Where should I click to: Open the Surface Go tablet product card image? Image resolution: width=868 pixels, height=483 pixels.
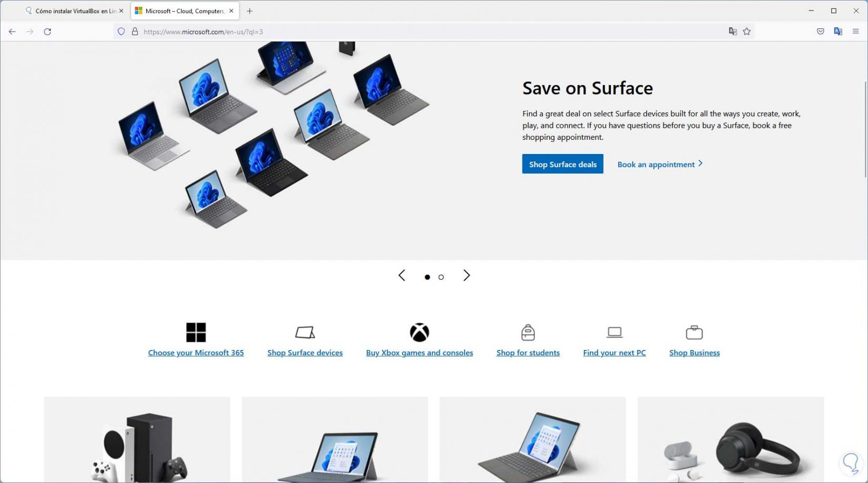(x=335, y=440)
